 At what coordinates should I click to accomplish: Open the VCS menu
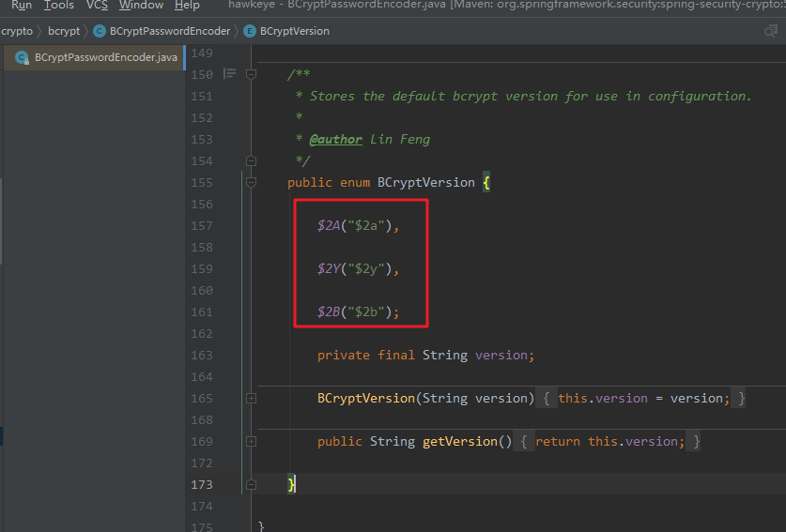pyautogui.click(x=97, y=6)
